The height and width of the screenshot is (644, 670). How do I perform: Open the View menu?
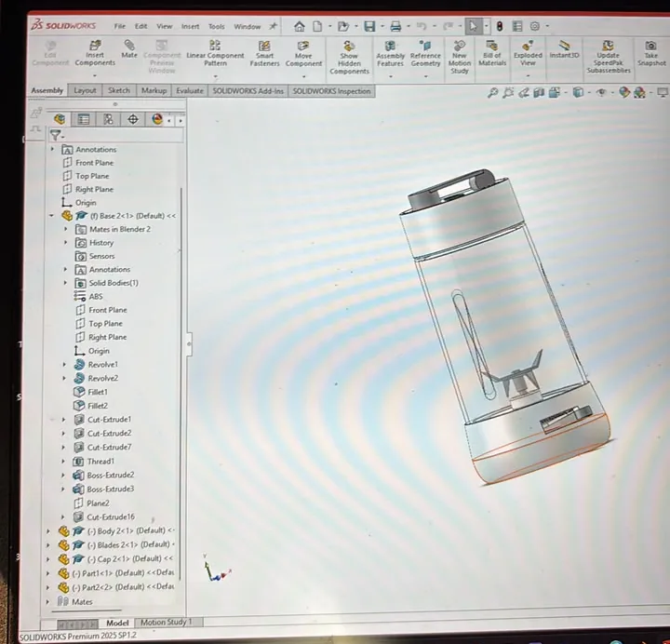click(x=164, y=26)
